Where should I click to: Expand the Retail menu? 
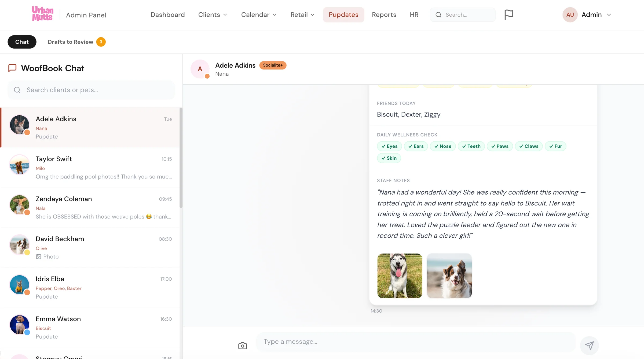click(302, 15)
